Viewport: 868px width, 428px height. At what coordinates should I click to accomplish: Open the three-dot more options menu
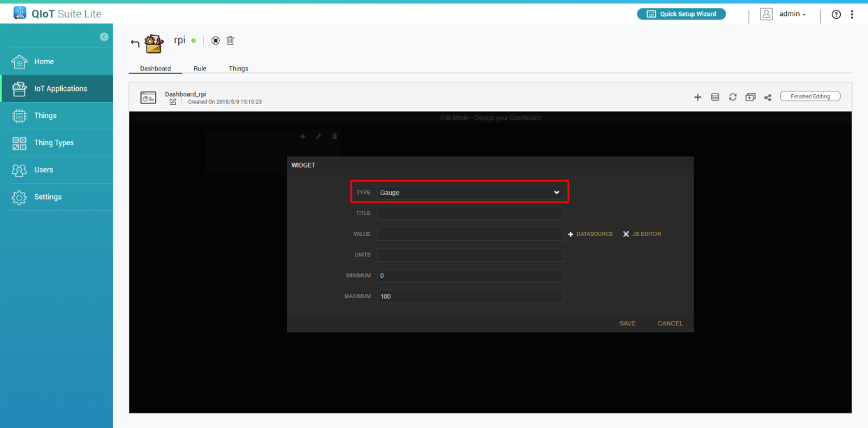852,15
